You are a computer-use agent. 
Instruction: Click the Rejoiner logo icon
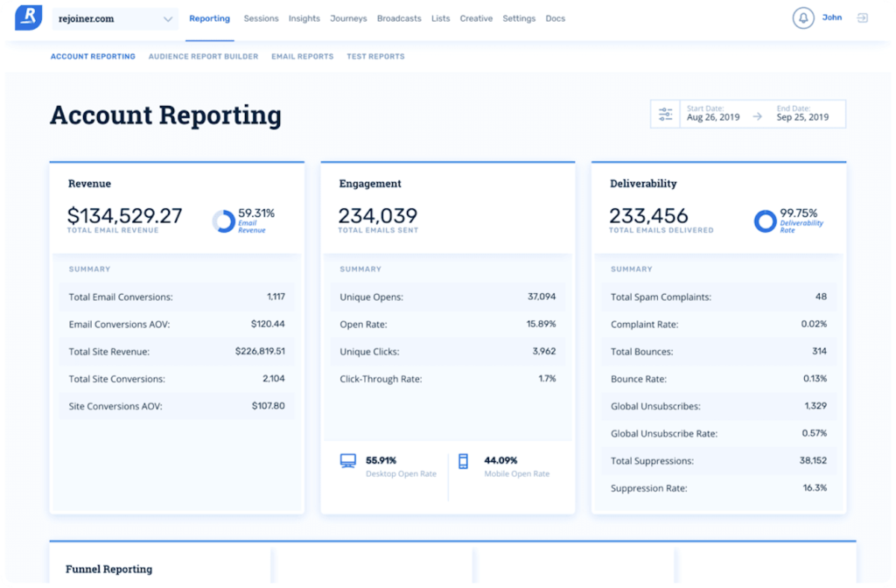29,17
